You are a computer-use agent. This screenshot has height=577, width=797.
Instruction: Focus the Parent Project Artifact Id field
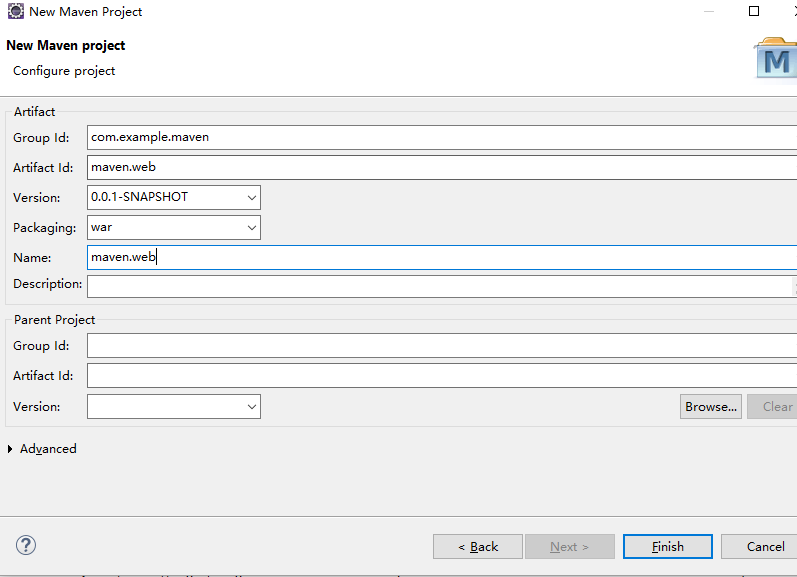click(442, 376)
